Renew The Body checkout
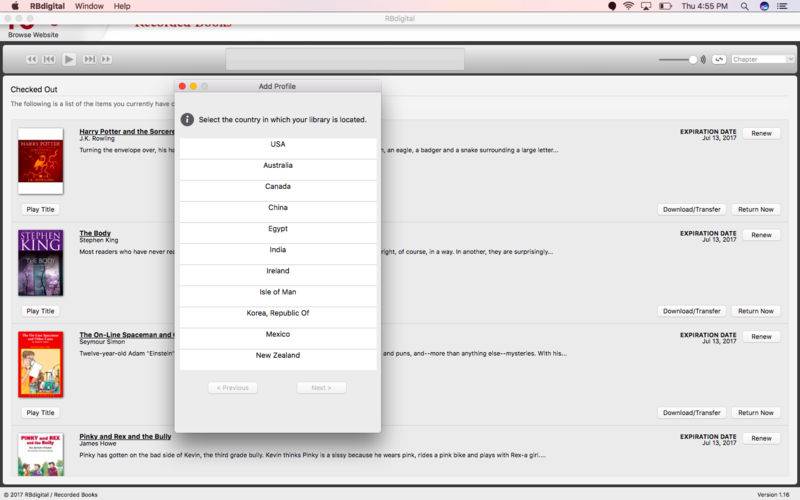The width and height of the screenshot is (800, 500). point(761,235)
